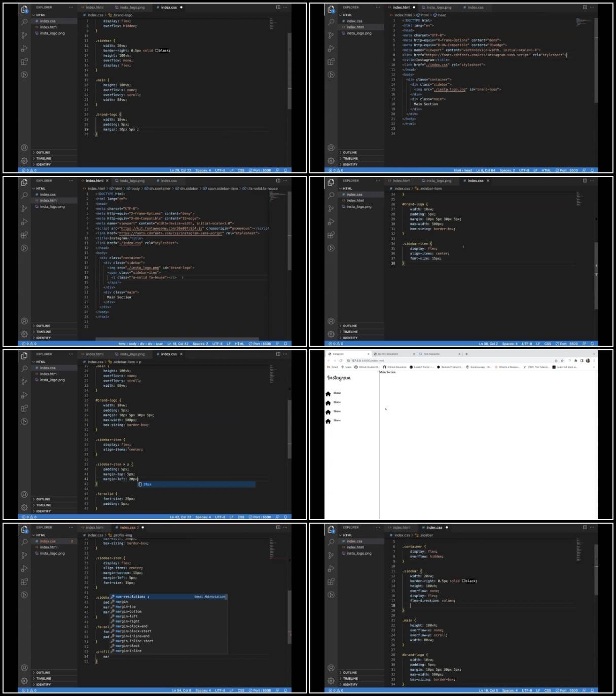Collapse the HTML folder in the Ln 38, Col 2 window

click(x=361, y=189)
